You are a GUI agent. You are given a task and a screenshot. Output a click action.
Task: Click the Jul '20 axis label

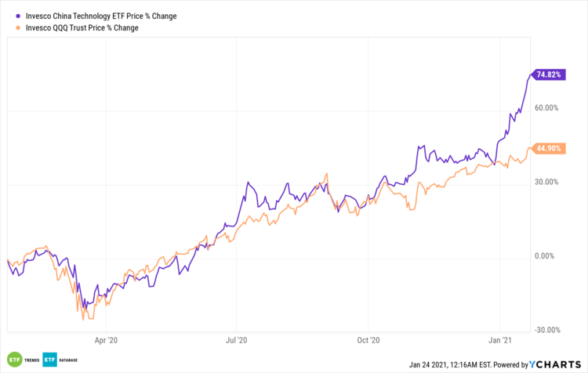click(x=236, y=341)
